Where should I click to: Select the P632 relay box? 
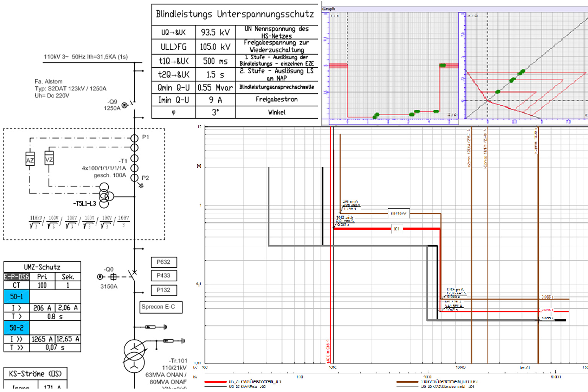coord(164,262)
